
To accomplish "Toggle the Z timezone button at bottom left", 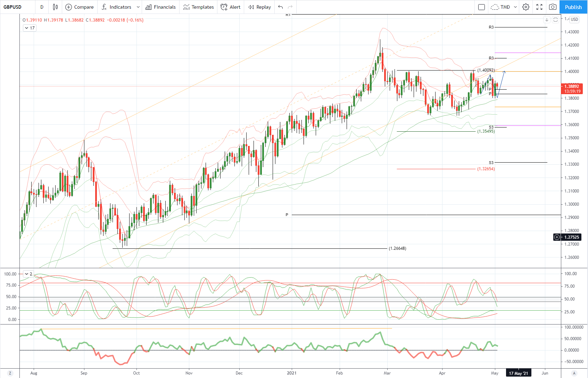I will [10, 373].
